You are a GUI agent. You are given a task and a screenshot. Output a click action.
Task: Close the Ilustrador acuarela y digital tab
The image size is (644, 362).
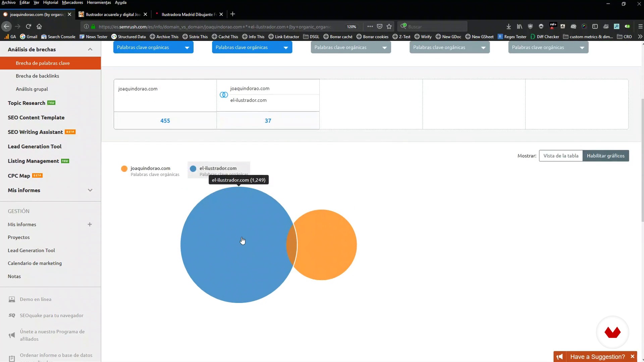145,14
